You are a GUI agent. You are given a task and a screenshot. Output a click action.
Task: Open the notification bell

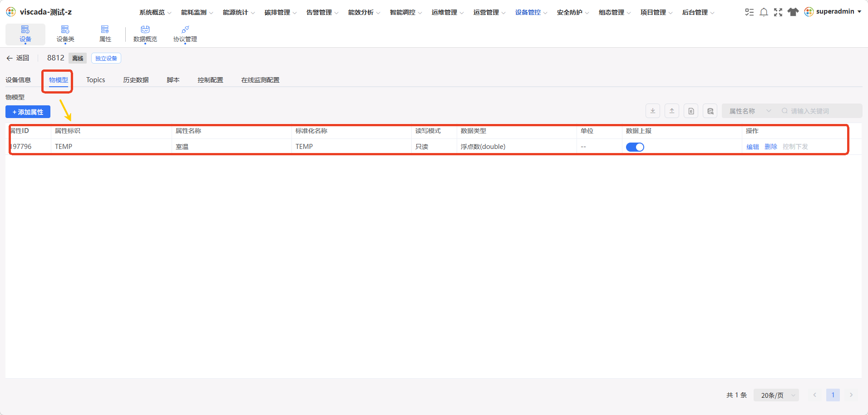(x=764, y=12)
